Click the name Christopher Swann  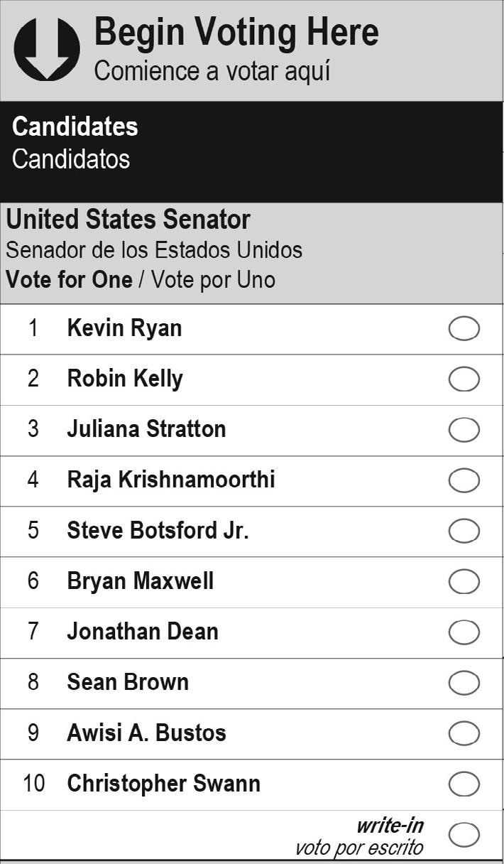click(163, 784)
